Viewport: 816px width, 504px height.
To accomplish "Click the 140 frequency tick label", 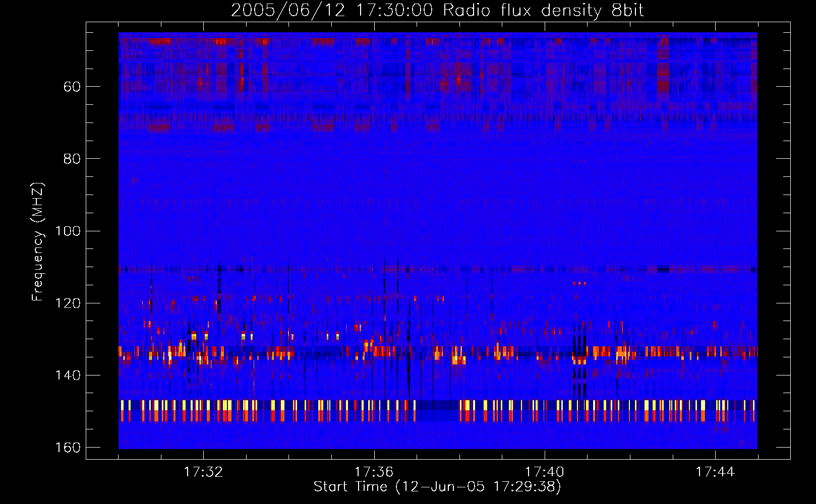I will 68,375.
